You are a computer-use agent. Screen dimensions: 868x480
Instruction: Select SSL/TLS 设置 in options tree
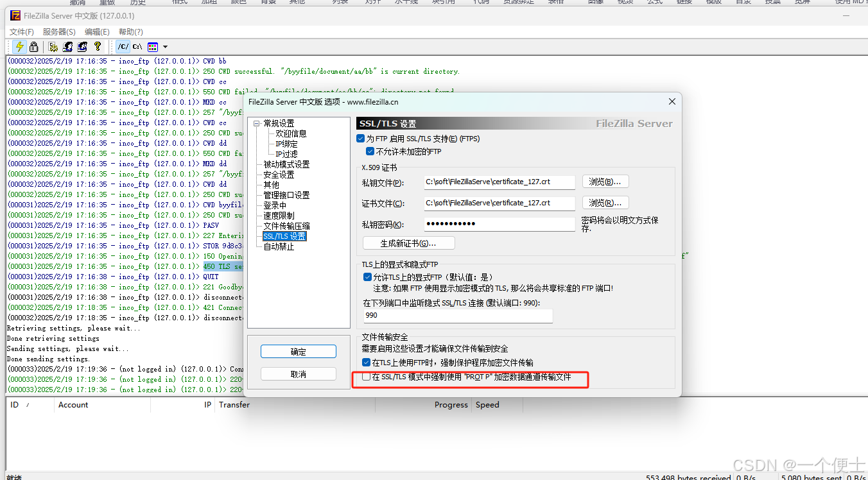pyautogui.click(x=284, y=236)
